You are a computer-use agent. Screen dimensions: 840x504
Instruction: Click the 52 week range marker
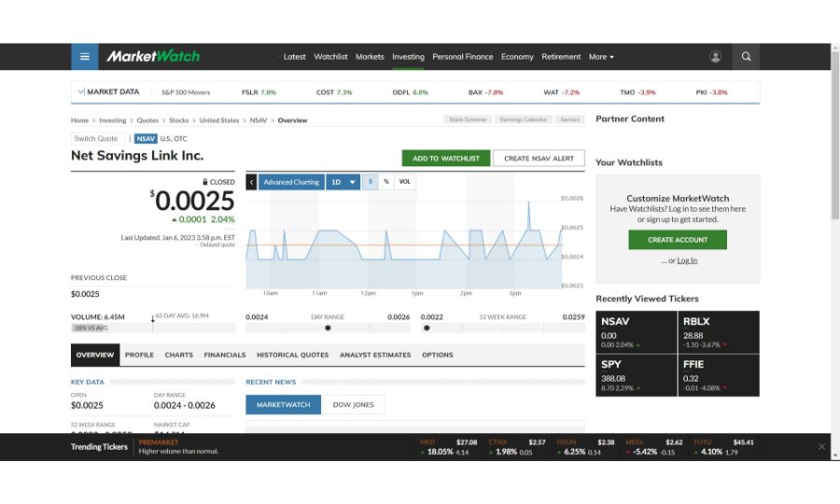pyautogui.click(x=427, y=328)
